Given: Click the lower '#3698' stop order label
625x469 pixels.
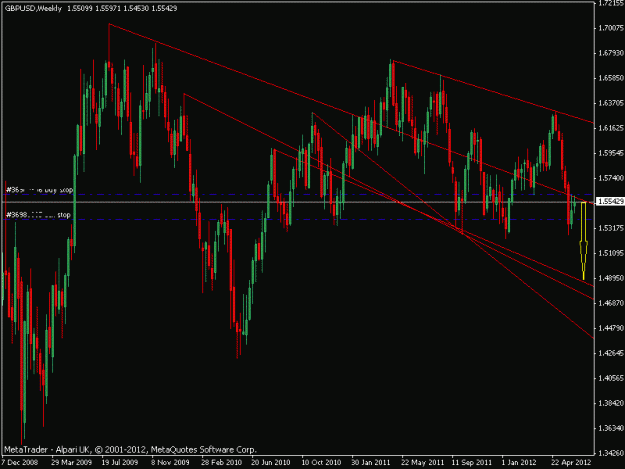Looking at the screenshot, I should tap(38, 215).
